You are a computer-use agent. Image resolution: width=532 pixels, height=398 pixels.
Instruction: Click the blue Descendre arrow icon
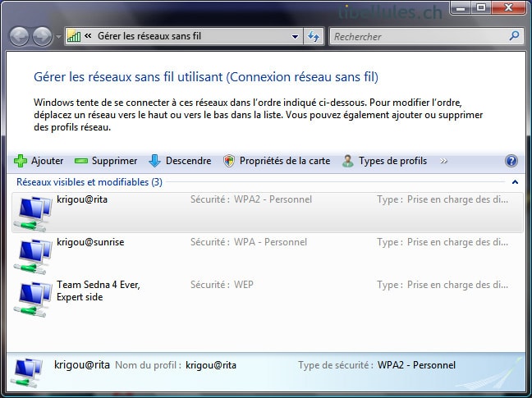[154, 161]
